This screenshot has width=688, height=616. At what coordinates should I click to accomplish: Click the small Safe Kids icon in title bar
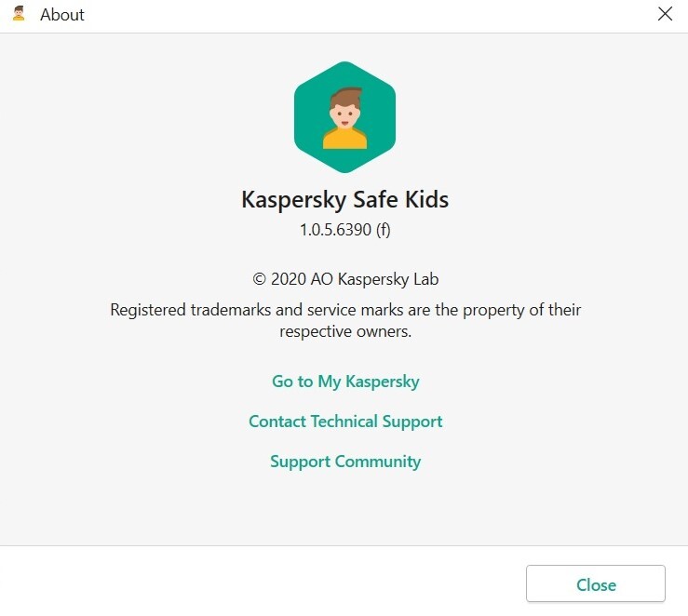pos(19,14)
